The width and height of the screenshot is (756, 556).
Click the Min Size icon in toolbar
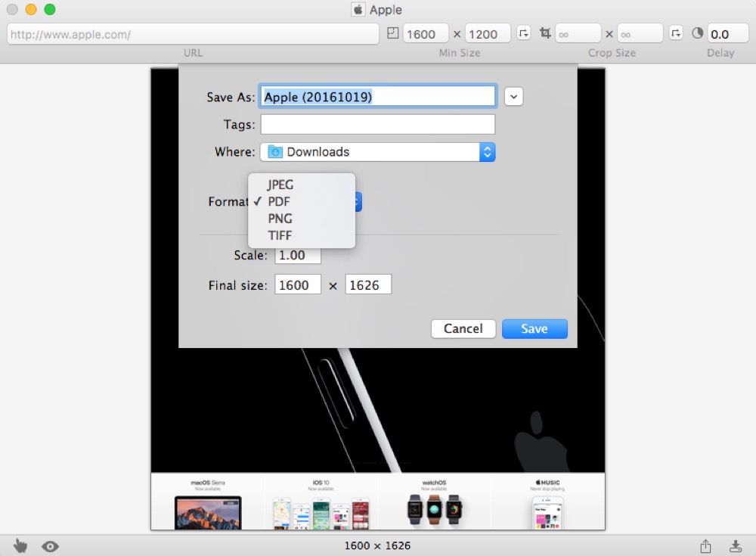(x=392, y=34)
